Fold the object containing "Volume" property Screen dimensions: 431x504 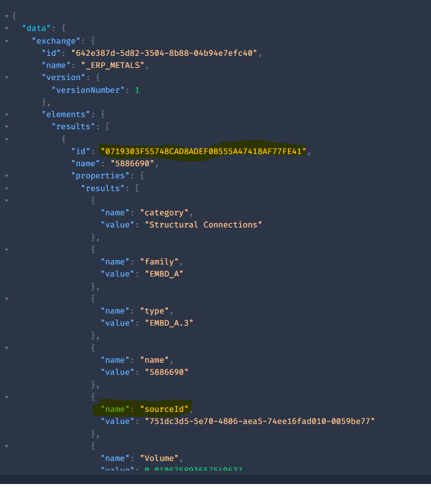(x=7, y=446)
